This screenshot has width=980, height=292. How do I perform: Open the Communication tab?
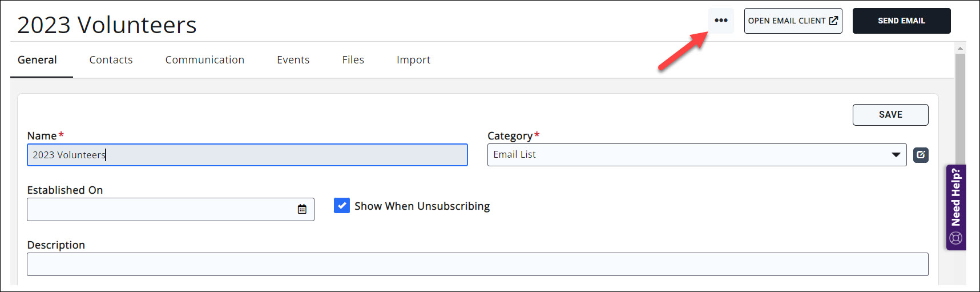click(x=204, y=60)
